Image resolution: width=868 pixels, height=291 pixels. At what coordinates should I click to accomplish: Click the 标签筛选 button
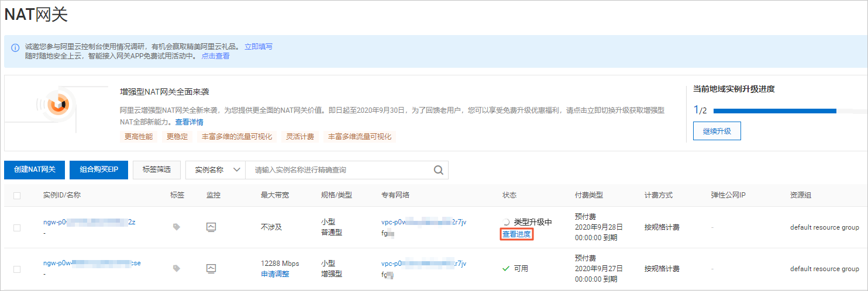click(x=156, y=169)
